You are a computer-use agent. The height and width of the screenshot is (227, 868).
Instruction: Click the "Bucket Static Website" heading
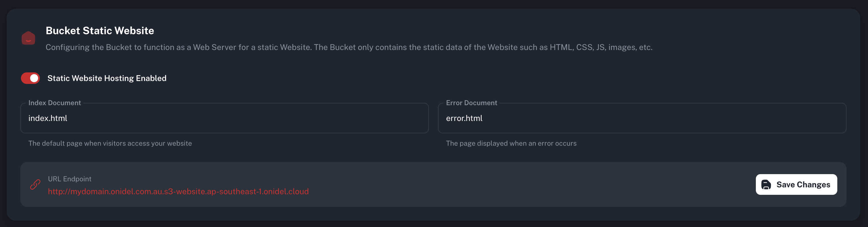click(100, 31)
